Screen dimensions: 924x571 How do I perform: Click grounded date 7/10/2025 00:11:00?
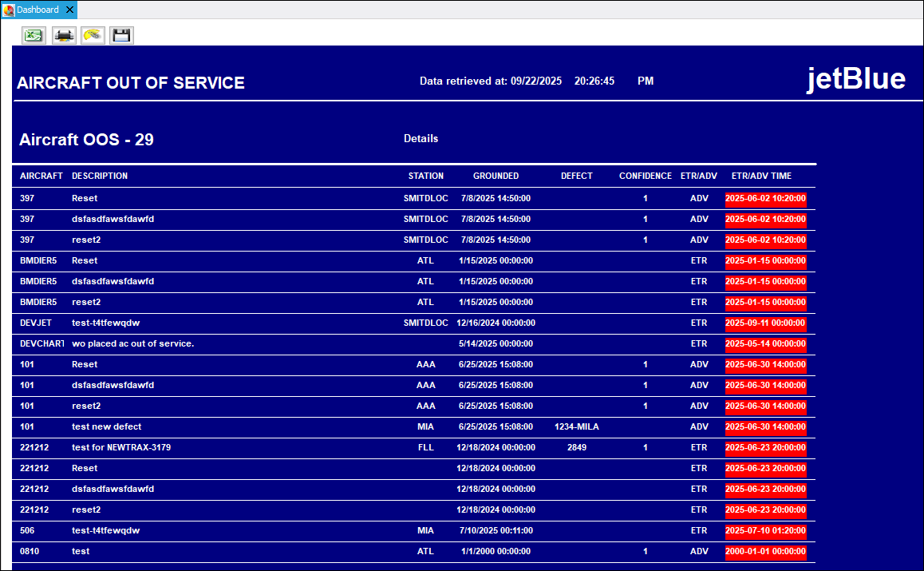(x=496, y=531)
